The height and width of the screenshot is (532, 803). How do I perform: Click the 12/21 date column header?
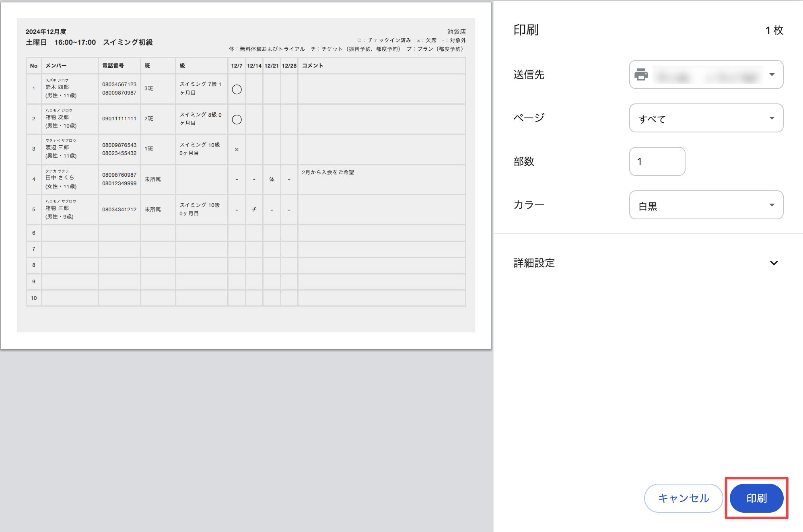tap(272, 66)
